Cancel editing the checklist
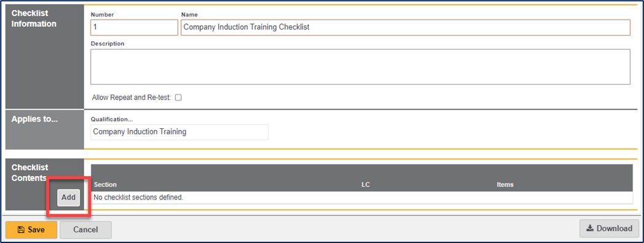This screenshot has height=243, width=644. pyautogui.click(x=85, y=230)
